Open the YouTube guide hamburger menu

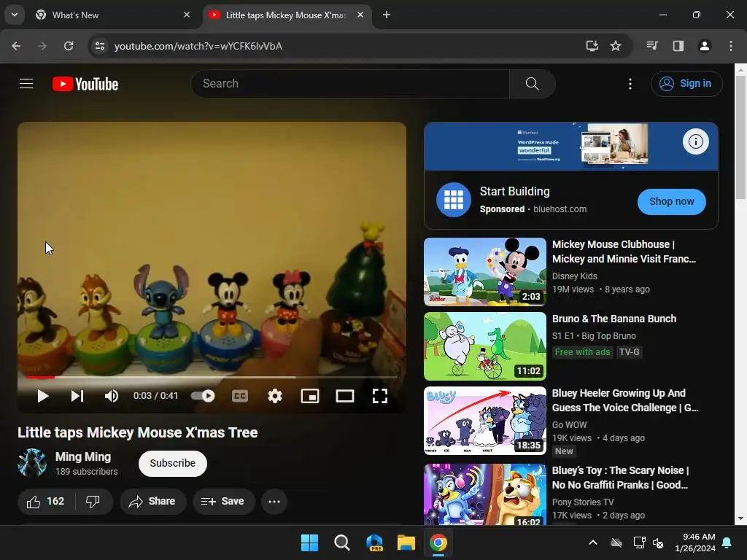point(26,84)
